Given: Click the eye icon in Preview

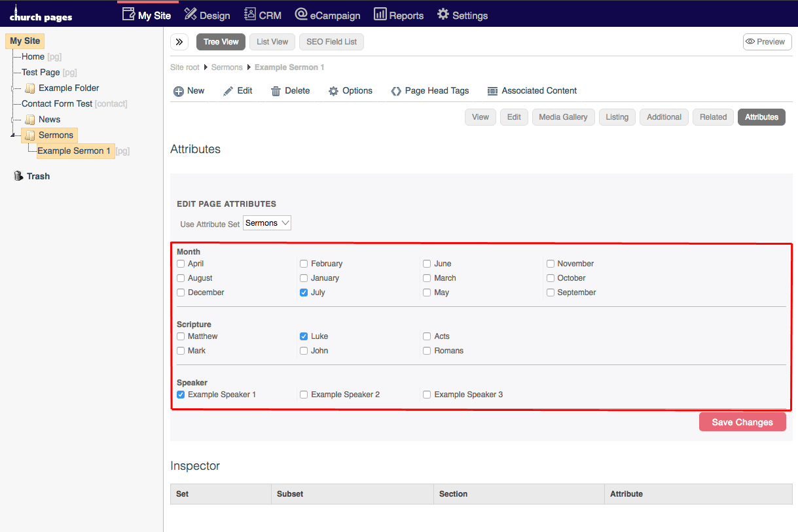Looking at the screenshot, I should pos(750,42).
